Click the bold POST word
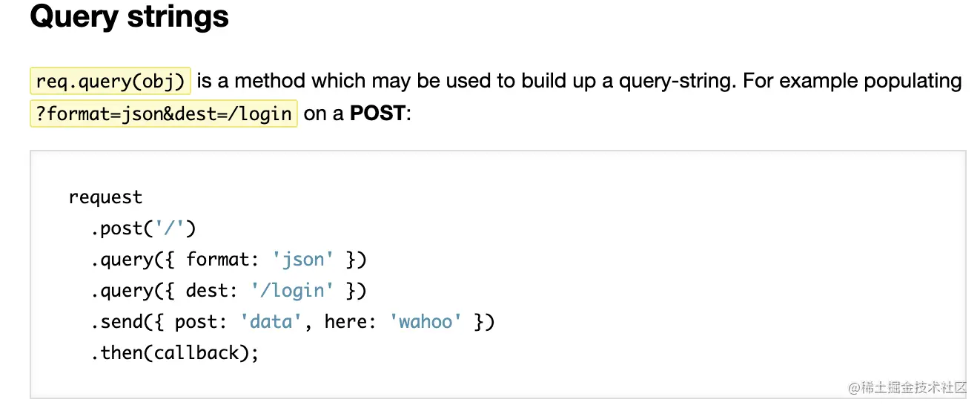Image resolution: width=980 pixels, height=408 pixels. pyautogui.click(x=377, y=113)
